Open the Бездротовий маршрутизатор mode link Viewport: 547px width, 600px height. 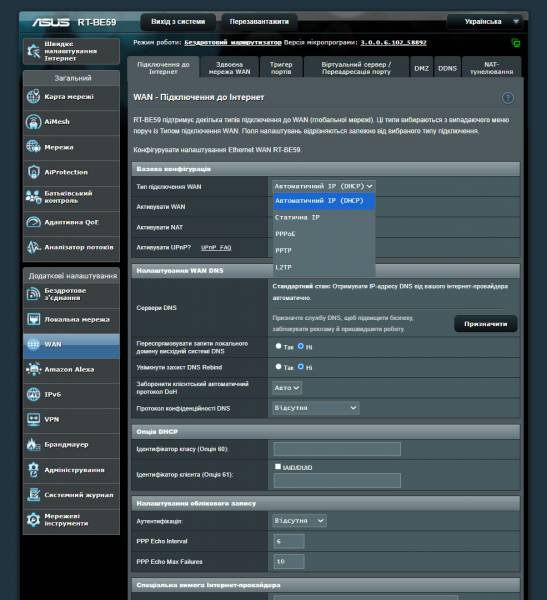point(233,42)
